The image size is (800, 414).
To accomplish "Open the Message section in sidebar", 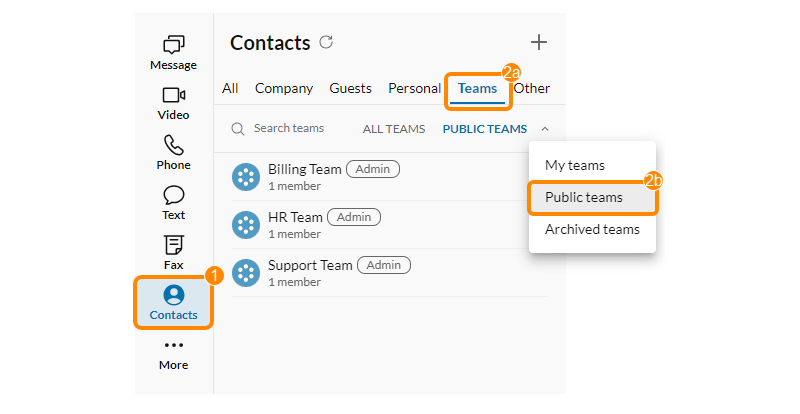I will (x=173, y=53).
